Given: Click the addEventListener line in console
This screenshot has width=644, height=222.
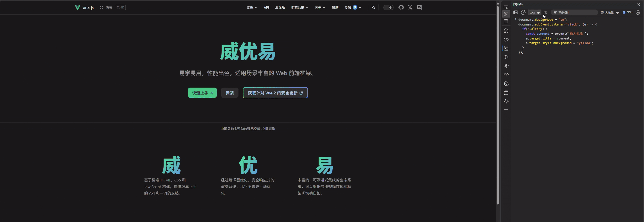Looking at the screenshot, I should (558, 24).
